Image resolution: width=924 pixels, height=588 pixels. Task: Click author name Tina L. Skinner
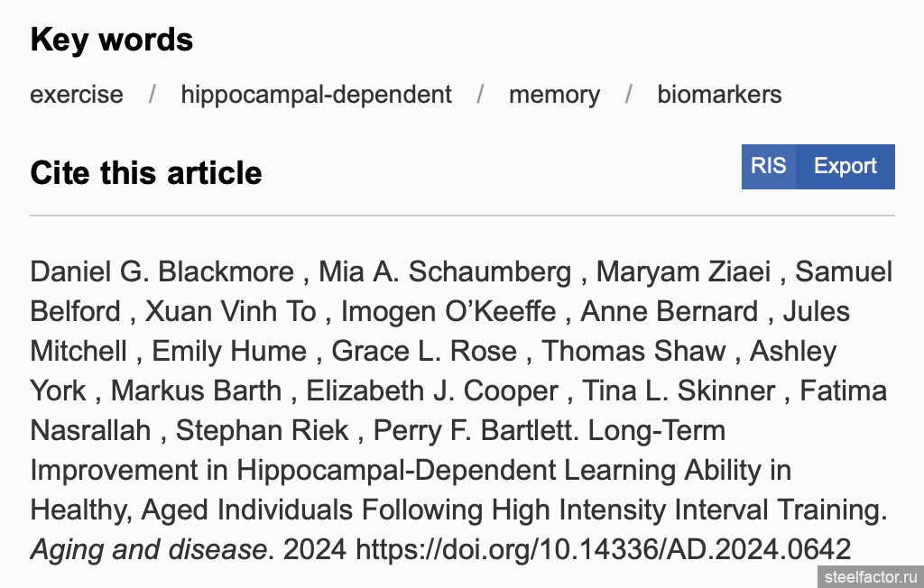point(679,390)
